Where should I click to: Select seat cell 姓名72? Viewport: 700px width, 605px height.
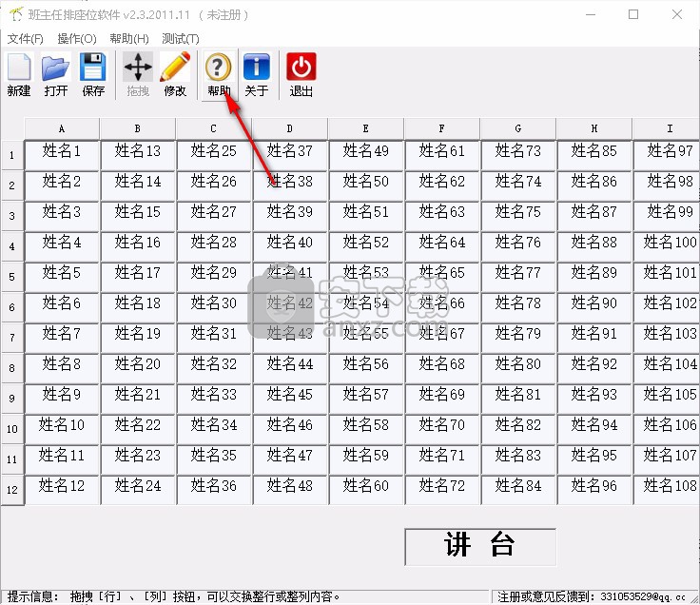pos(441,490)
